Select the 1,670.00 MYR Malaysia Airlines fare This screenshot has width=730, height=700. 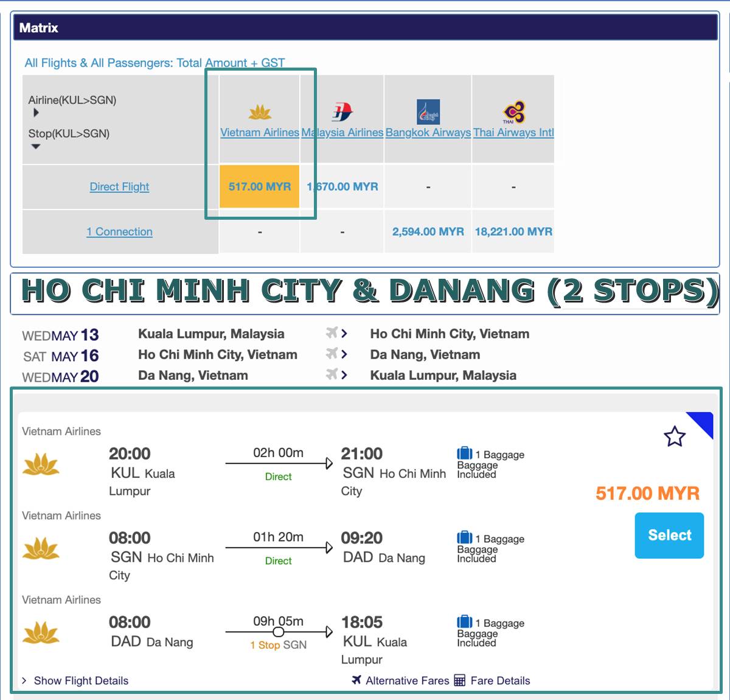(x=342, y=186)
